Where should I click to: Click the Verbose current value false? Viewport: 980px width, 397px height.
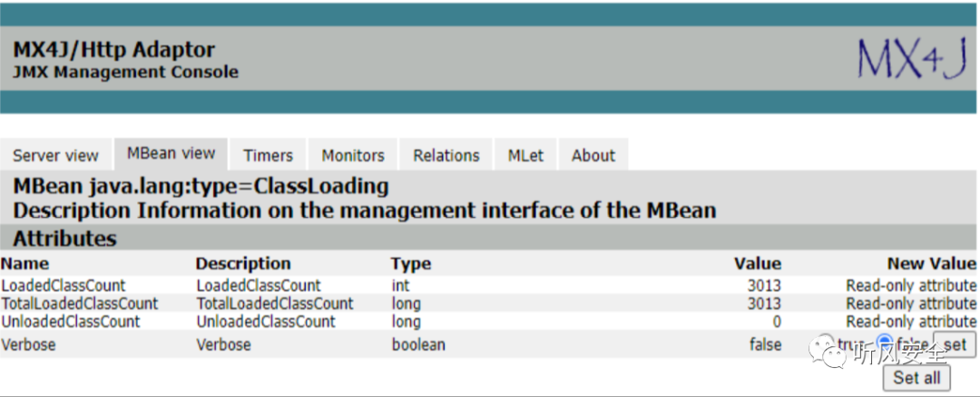tap(766, 344)
